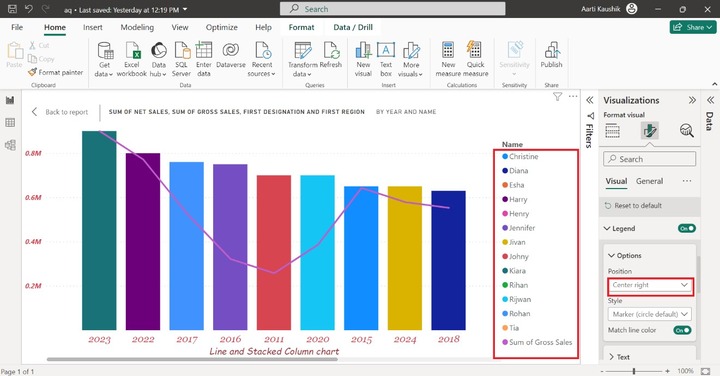Click the chart horizontal scrollbar
The height and width of the screenshot is (376, 720).
pyautogui.click(x=192, y=359)
